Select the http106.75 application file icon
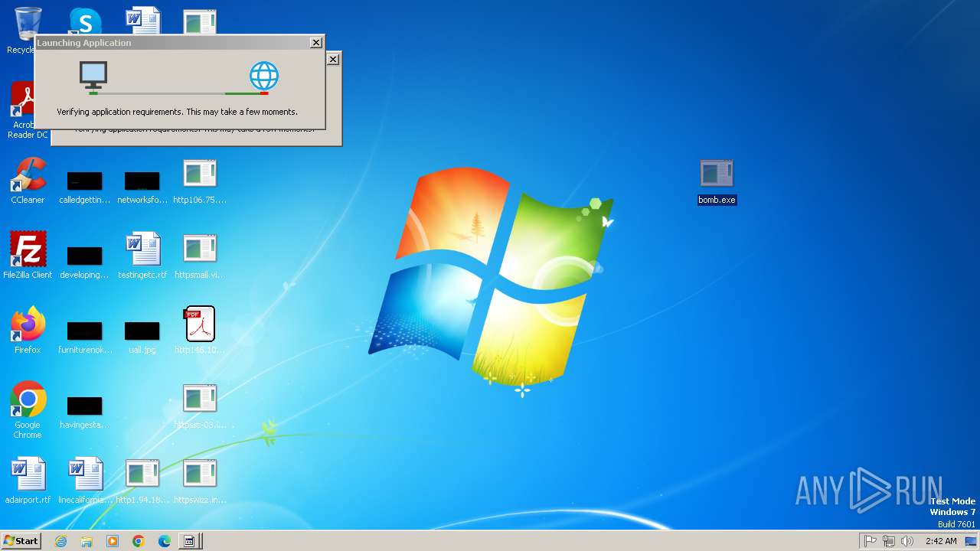Image resolution: width=980 pixels, height=551 pixels. [x=200, y=182]
